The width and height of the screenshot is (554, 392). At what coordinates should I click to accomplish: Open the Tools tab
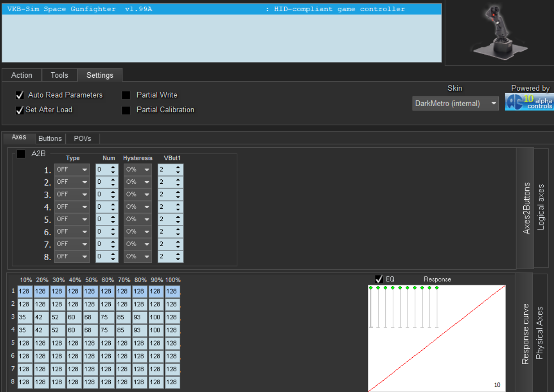[x=59, y=75]
